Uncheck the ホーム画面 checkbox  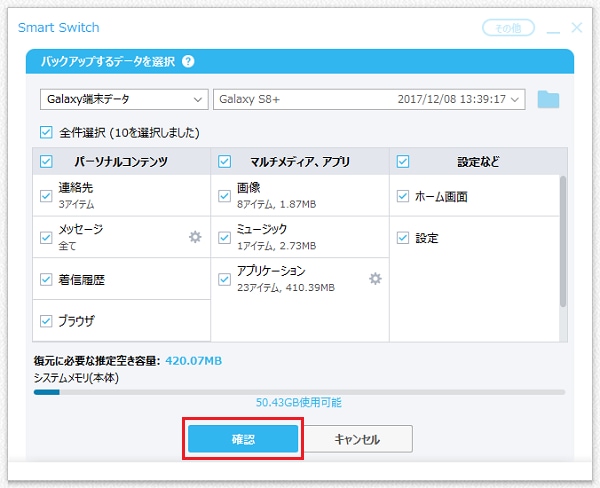click(403, 196)
